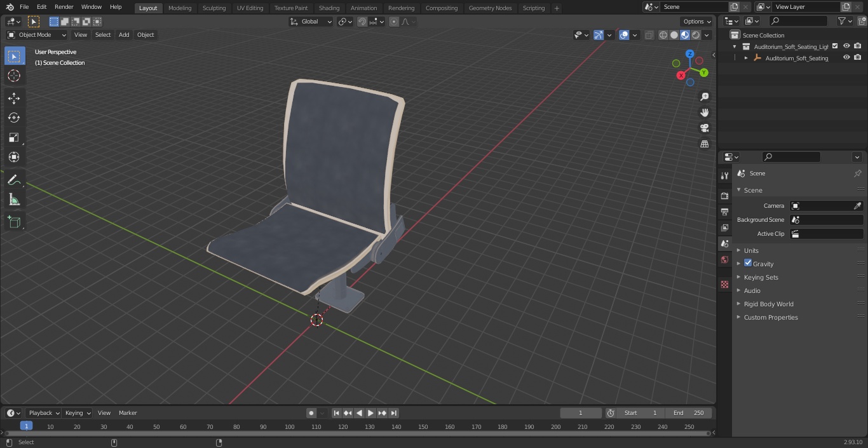Screen dimensions: 868x448
Task: Jump to the timeline end frame
Action: tap(393, 413)
